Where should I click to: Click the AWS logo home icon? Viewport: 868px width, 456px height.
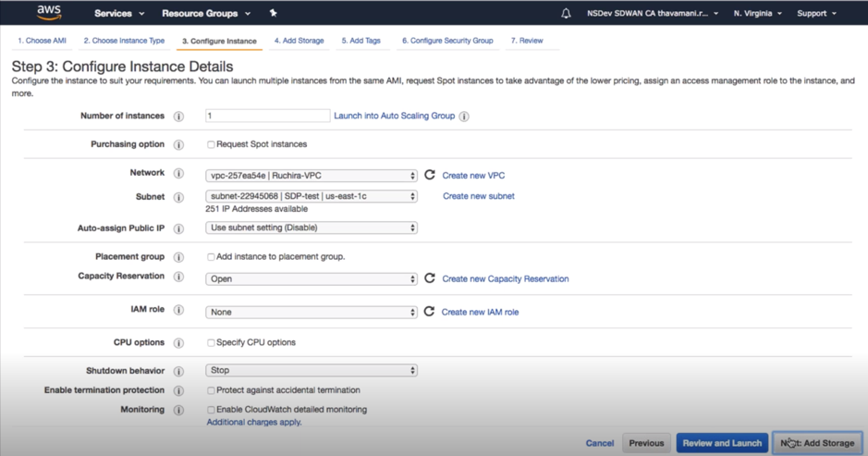pos(49,12)
